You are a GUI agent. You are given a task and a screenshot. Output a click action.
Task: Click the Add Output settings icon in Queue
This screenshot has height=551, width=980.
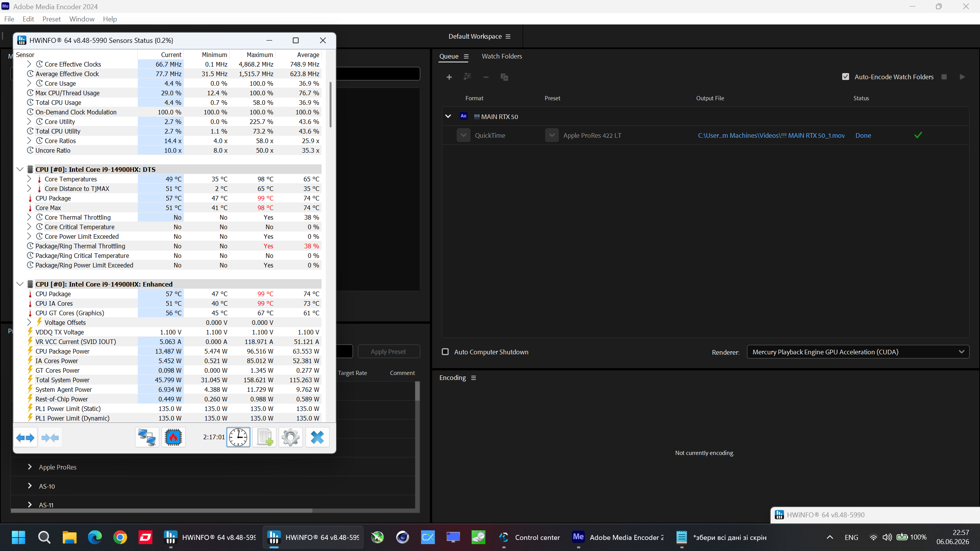point(467,77)
